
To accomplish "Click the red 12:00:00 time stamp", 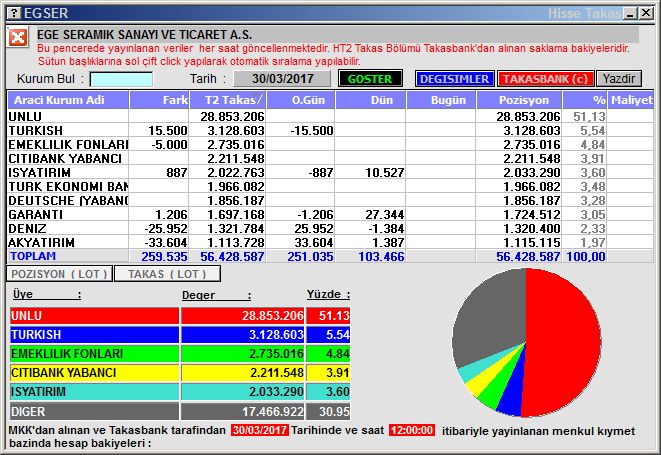I will tap(412, 431).
